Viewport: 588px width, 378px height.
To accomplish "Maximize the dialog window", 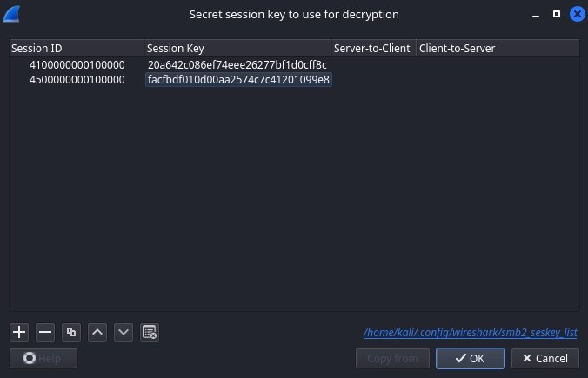I will pyautogui.click(x=557, y=14).
